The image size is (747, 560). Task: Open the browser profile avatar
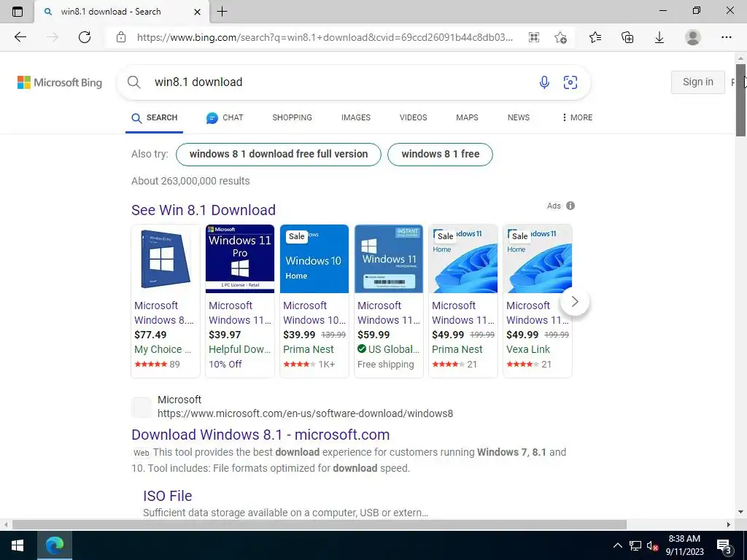[693, 37]
